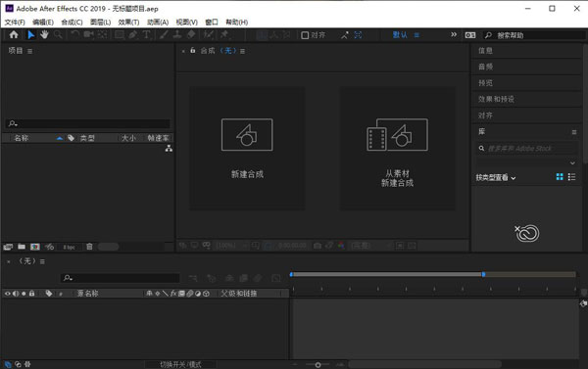
Task: Expand the hidden workspaces chevron
Action: 454,34
